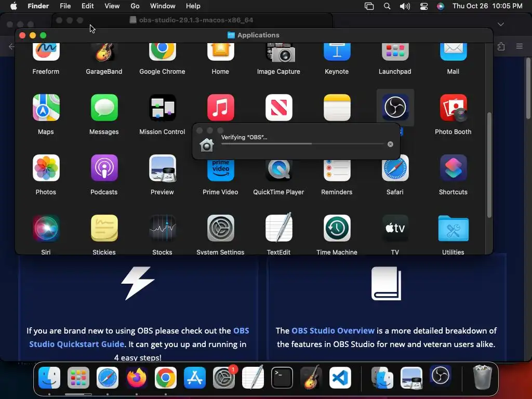Open Photo Booth app

(453, 108)
